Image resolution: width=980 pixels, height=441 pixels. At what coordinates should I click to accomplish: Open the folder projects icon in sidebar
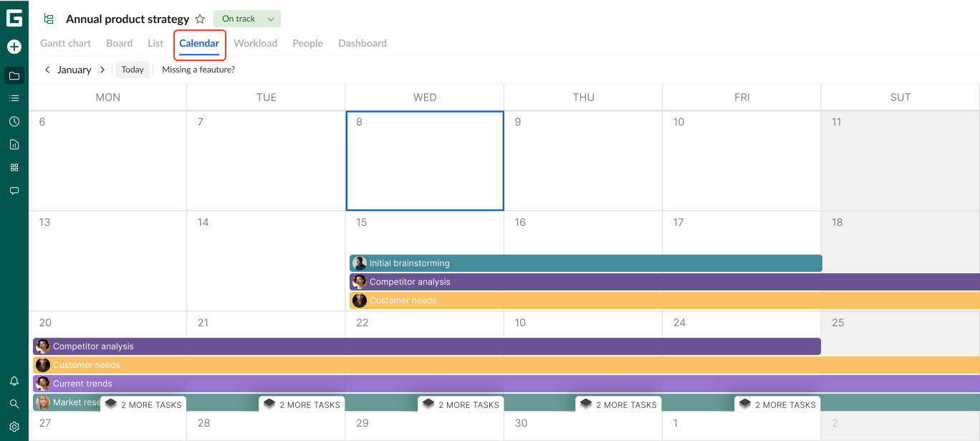click(x=14, y=75)
